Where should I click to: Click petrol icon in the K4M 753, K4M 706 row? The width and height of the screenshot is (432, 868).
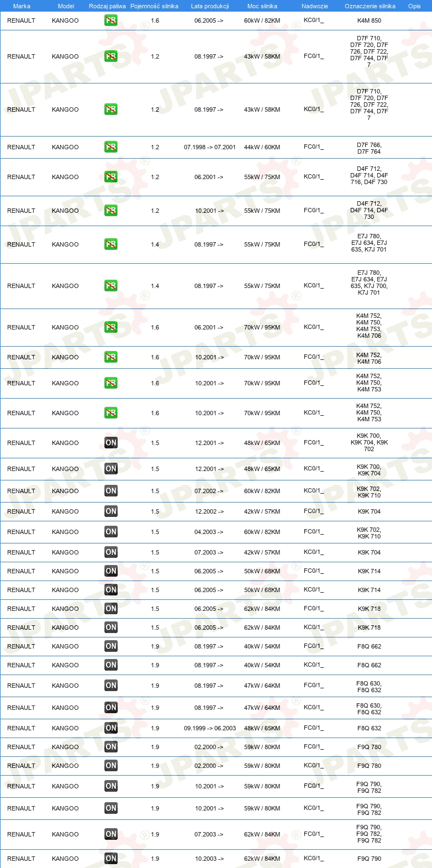pos(111,327)
